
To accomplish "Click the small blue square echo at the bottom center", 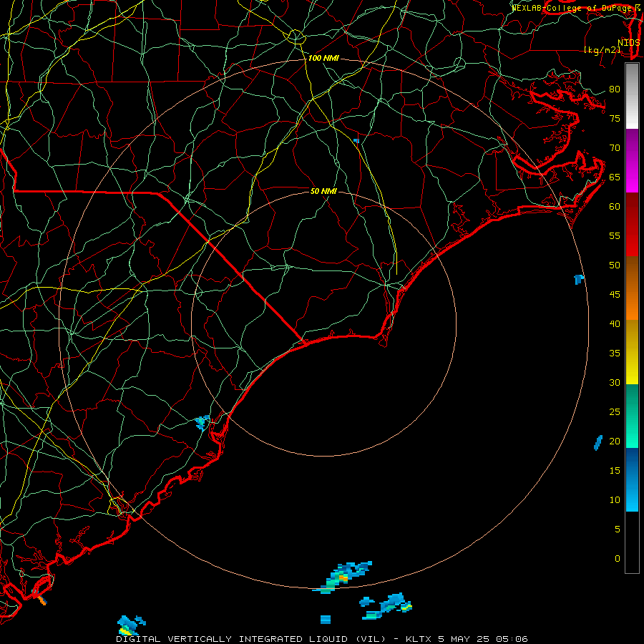I will [326, 619].
